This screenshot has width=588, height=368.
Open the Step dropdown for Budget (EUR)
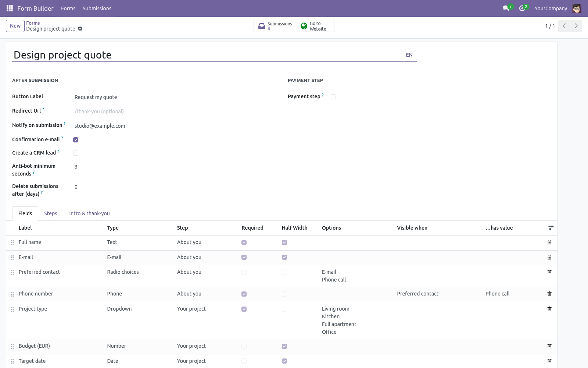coord(206,346)
